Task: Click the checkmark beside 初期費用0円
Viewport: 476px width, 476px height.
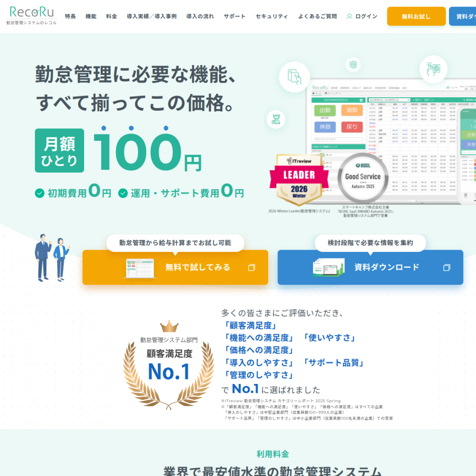Action: (40, 193)
